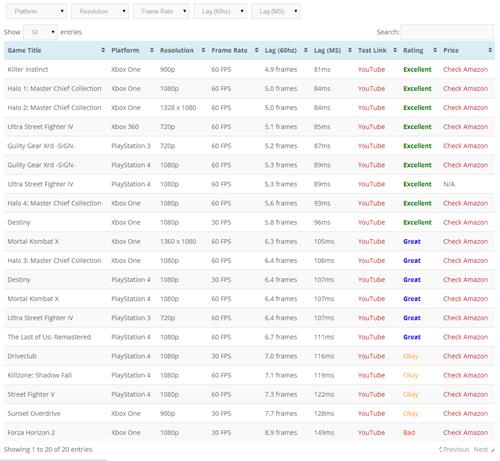Click the 81ms lag value

[322, 69]
